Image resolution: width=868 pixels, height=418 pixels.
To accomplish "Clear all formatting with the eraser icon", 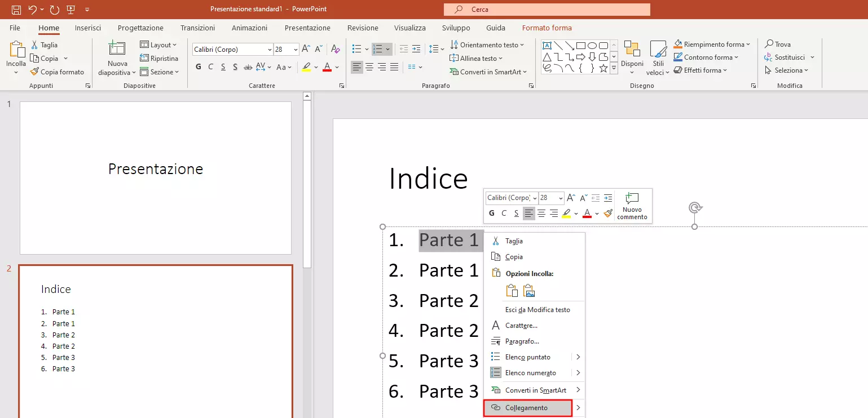I will (336, 50).
